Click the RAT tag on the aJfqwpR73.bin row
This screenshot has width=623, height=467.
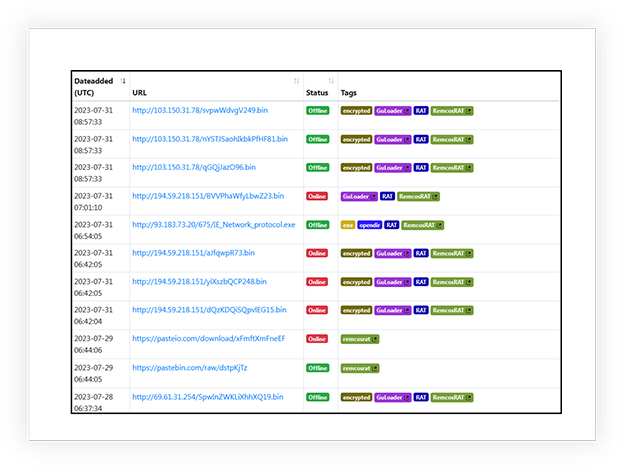421,254
